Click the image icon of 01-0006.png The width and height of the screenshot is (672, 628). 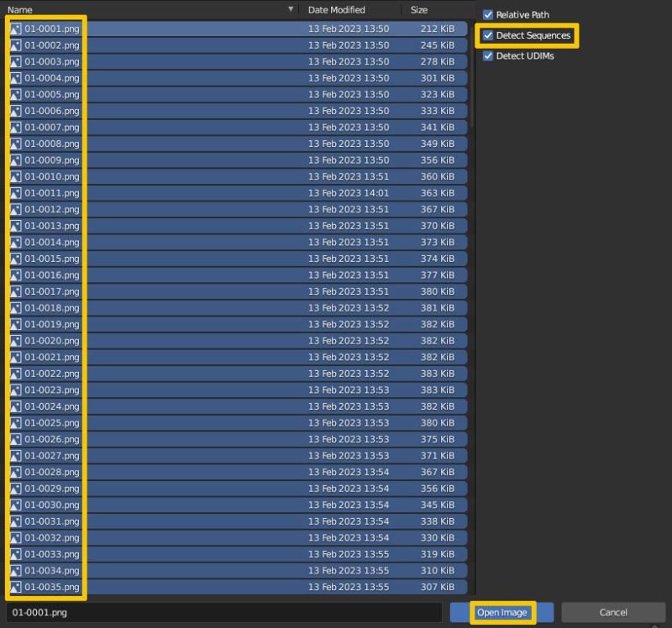point(15,111)
